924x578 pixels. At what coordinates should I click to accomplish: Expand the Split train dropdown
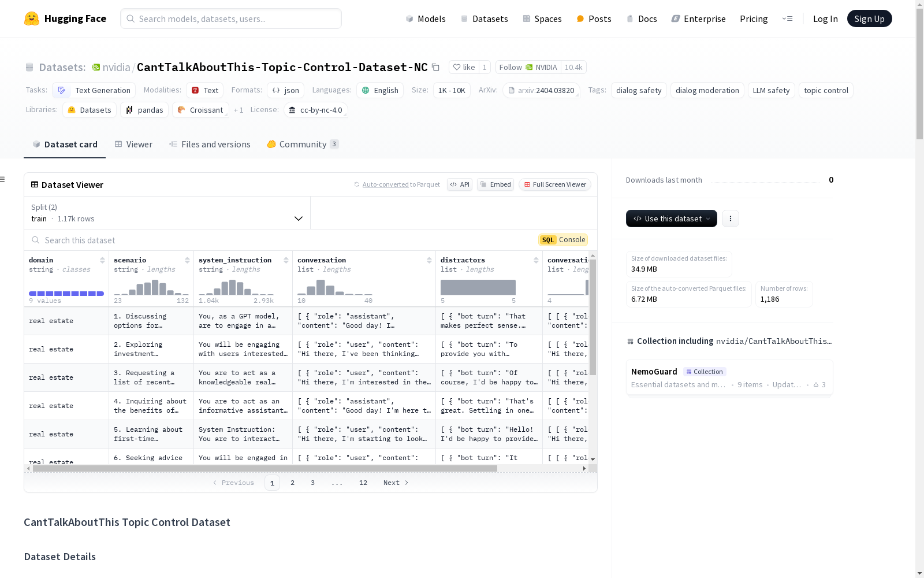pos(167,213)
